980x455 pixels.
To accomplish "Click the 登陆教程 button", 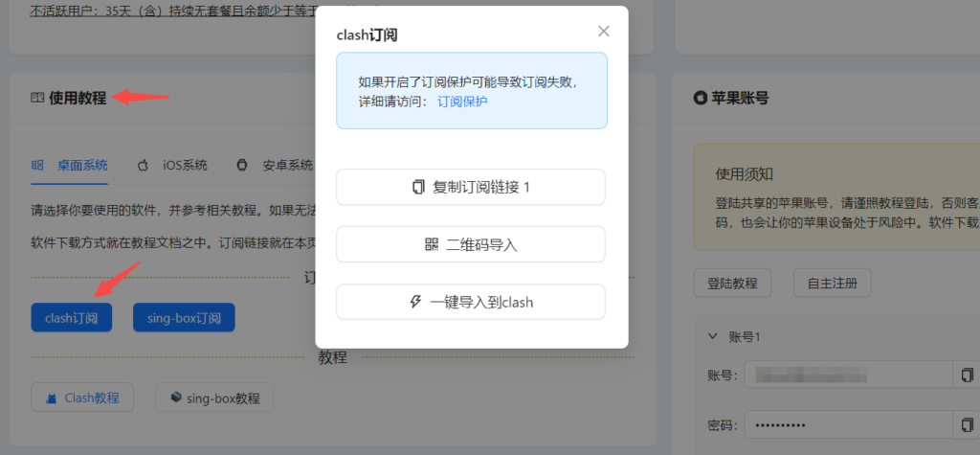I will (732, 283).
